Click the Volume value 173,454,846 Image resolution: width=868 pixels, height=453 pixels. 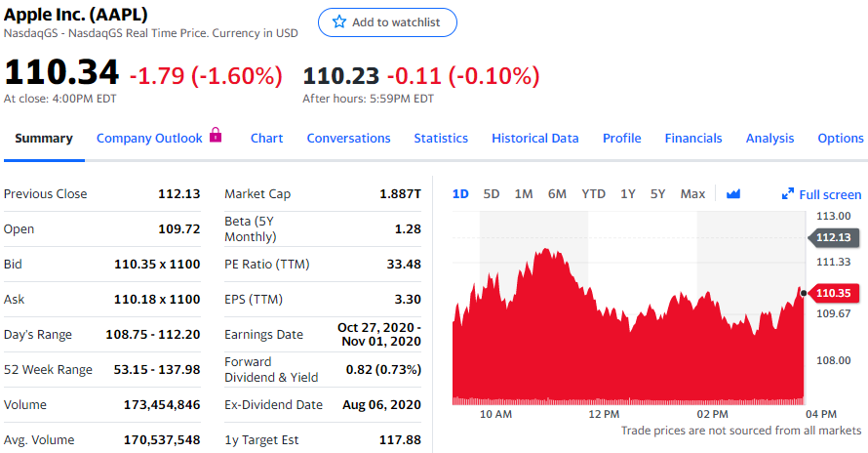[162, 404]
